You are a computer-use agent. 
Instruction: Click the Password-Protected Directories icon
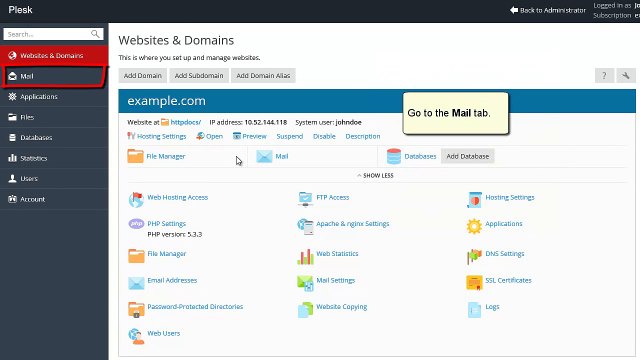(136, 309)
